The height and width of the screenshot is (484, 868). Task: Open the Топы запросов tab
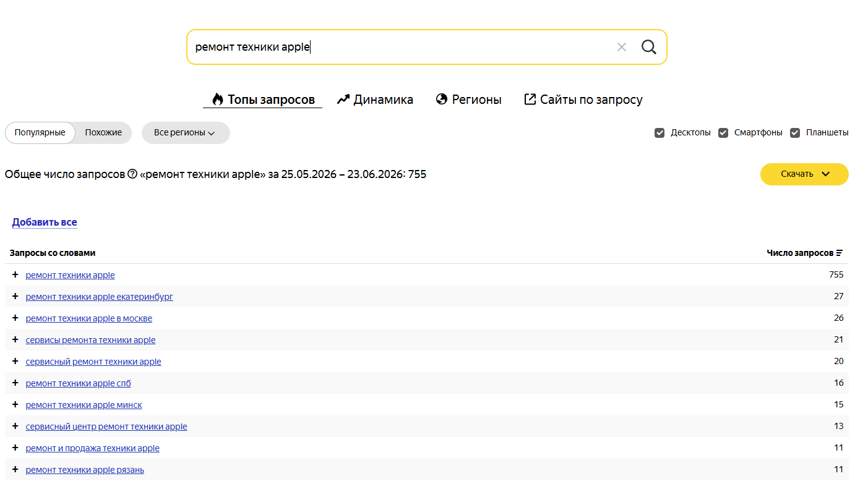point(263,100)
